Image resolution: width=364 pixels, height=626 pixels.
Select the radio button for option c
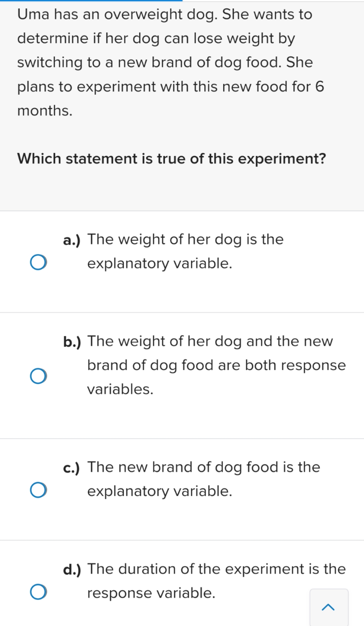click(x=38, y=490)
